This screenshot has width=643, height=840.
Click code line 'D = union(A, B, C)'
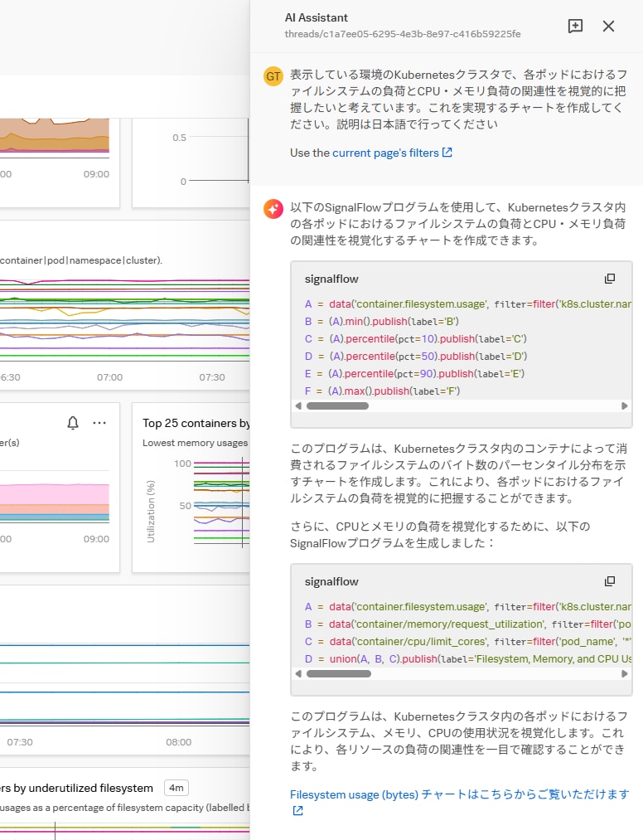[467, 659]
